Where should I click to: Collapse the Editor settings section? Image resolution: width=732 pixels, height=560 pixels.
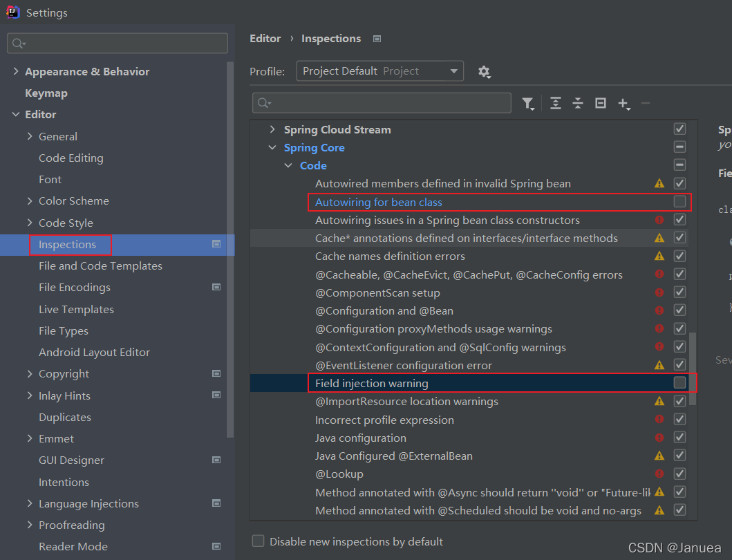point(16,115)
